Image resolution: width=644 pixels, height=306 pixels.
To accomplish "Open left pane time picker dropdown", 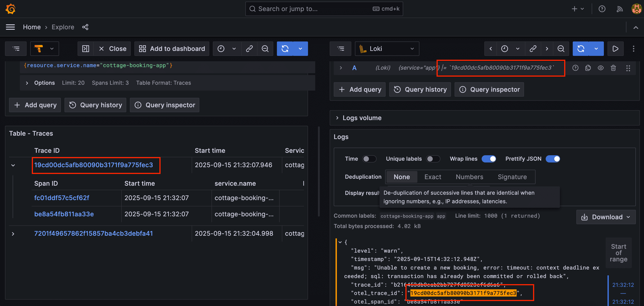I will [x=227, y=49].
